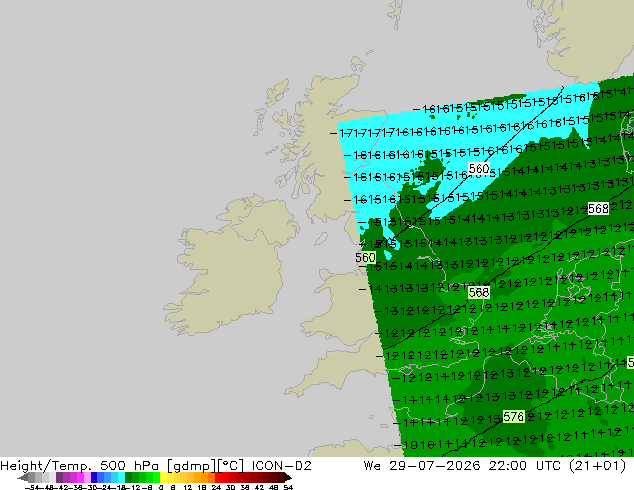Pick the dark blue legend swatch
Screen dimensions: 634x490
pos(94,477)
